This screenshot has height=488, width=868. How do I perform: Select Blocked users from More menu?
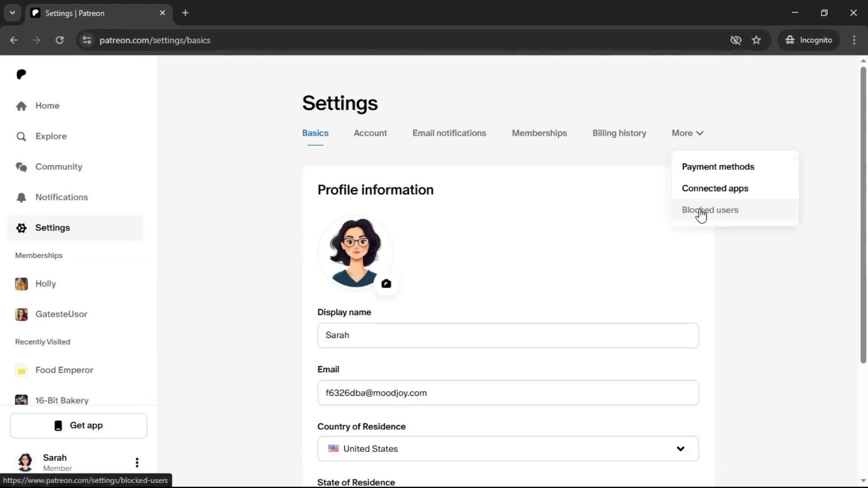coord(735,210)
